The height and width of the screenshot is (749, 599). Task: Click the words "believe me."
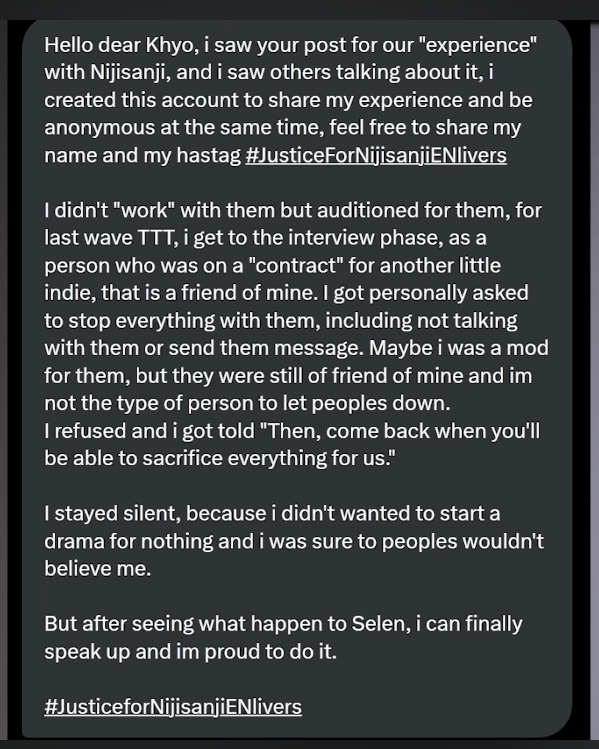97,568
